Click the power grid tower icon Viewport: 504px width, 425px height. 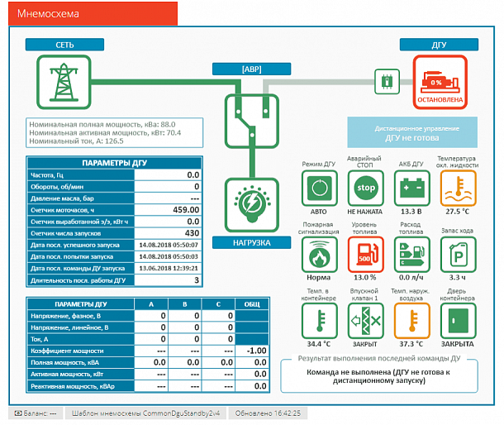[64, 82]
